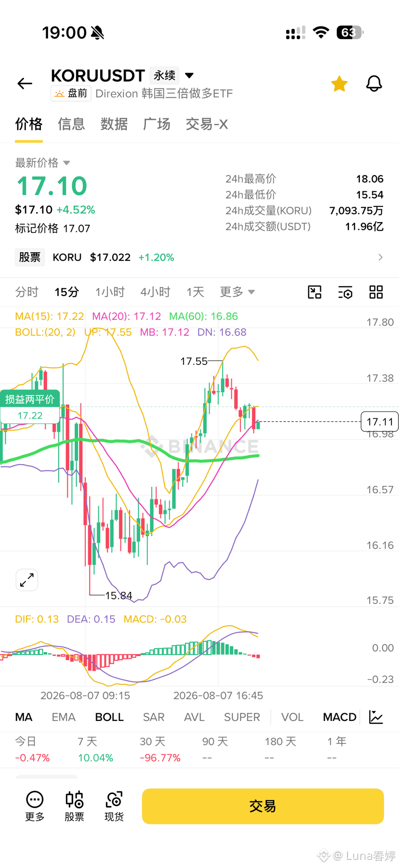This screenshot has width=399, height=868.
Task: Select the 15分 chart interval
Action: pos(66,292)
